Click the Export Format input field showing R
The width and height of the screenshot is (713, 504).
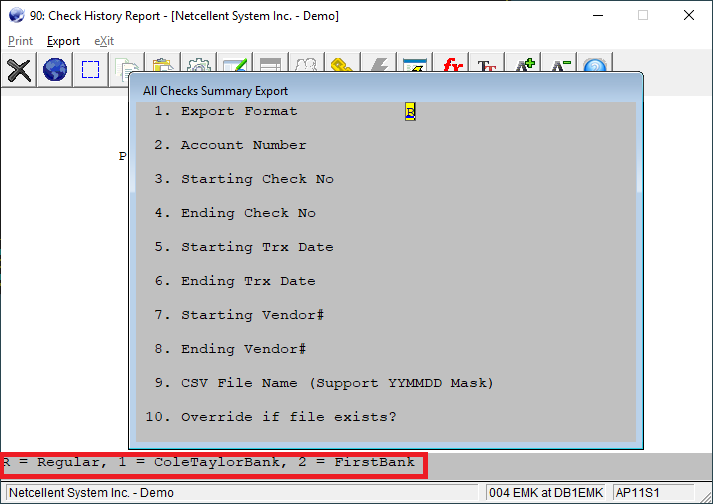pyautogui.click(x=410, y=111)
